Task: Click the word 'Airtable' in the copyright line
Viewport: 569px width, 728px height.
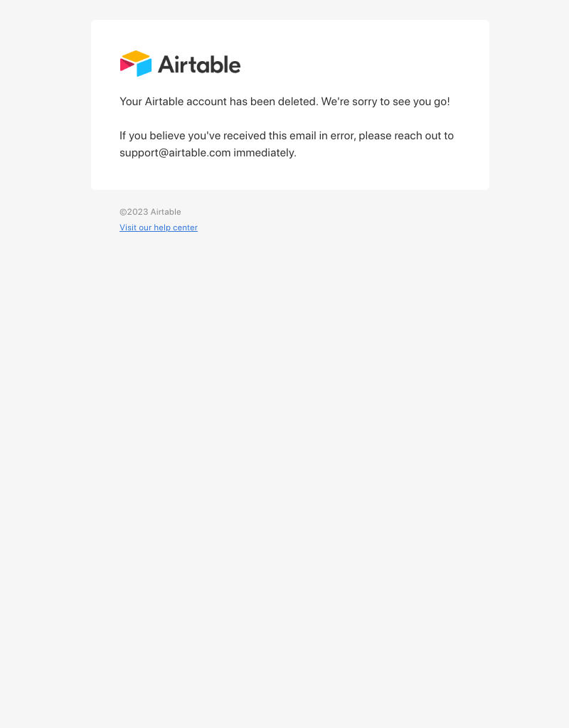Action: [x=166, y=212]
